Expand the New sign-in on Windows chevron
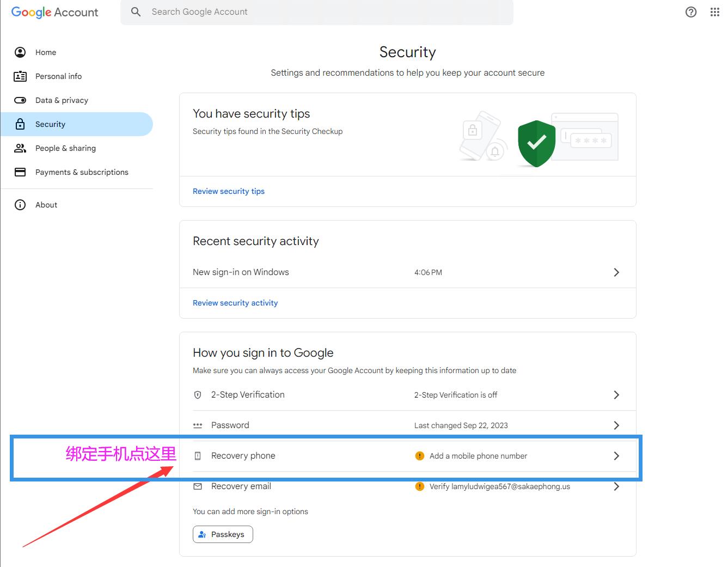Viewport: 728px width, 567px height. (616, 272)
